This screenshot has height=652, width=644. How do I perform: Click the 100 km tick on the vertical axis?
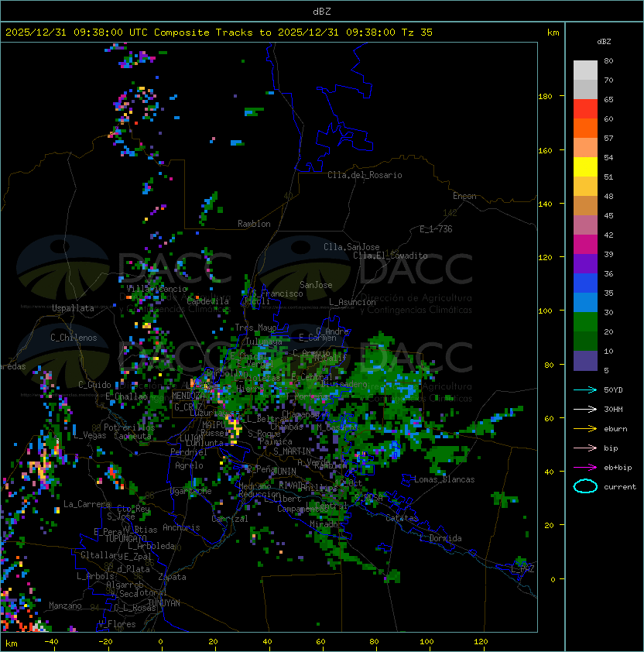click(x=545, y=311)
